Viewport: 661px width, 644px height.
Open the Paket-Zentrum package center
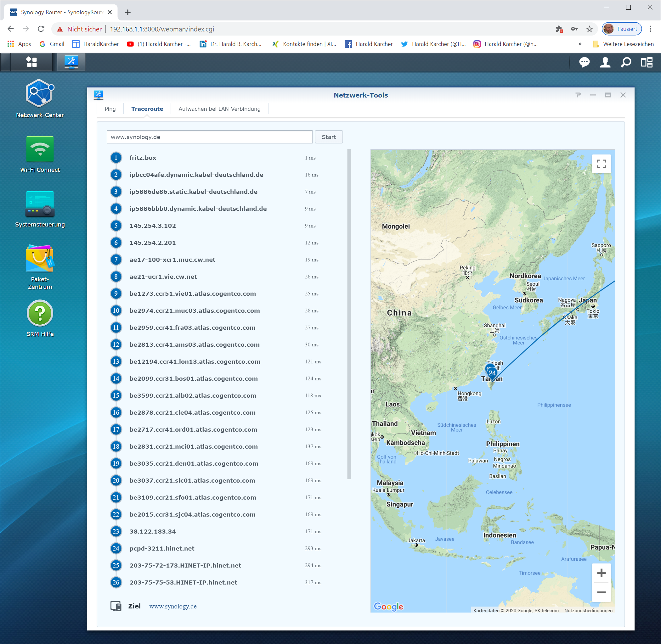pos(40,259)
